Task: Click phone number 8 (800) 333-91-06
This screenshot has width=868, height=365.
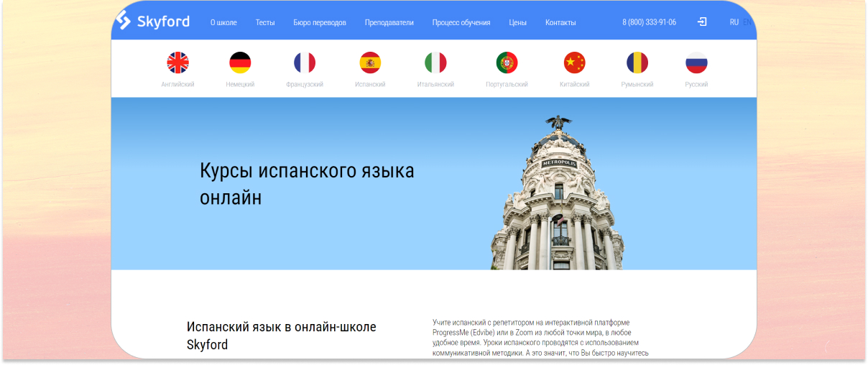Action: coord(649,22)
